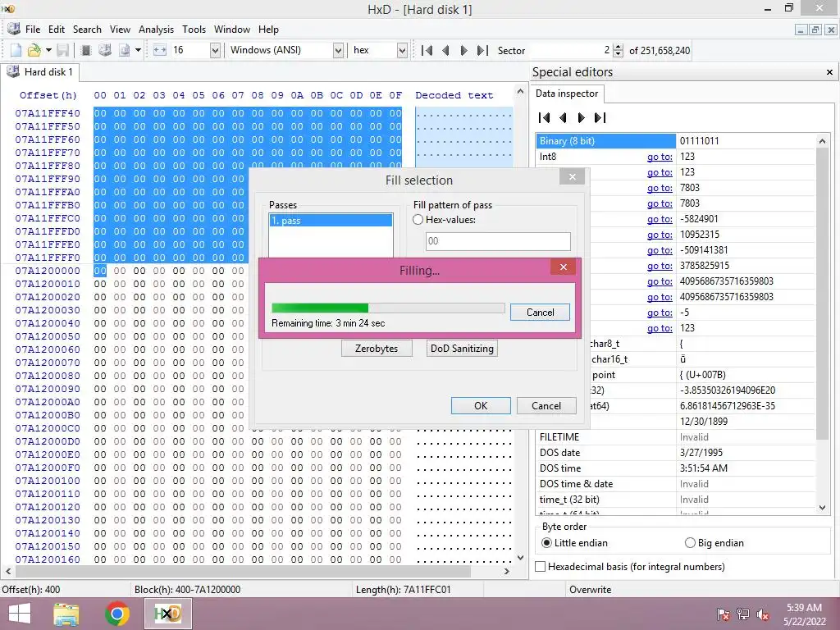Open the Window menu
The height and width of the screenshot is (630, 840).
click(232, 30)
